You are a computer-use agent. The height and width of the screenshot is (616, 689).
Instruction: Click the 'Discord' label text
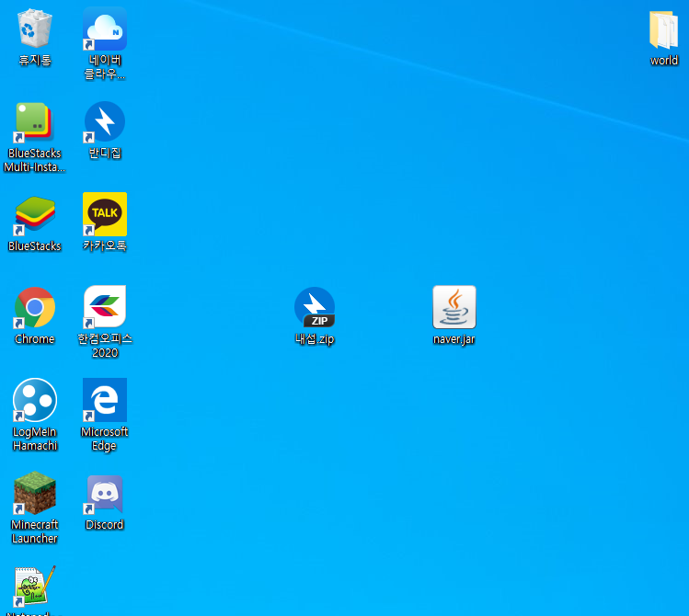tap(105, 525)
